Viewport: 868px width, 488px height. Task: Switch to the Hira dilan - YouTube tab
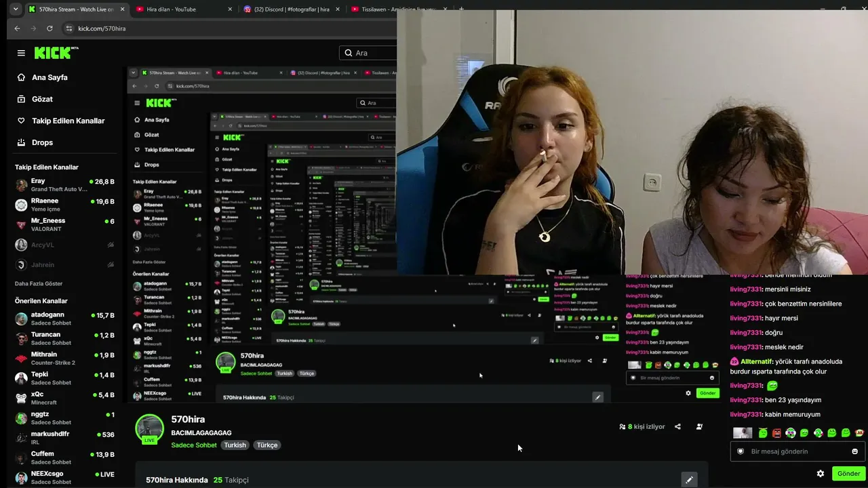coord(183,9)
